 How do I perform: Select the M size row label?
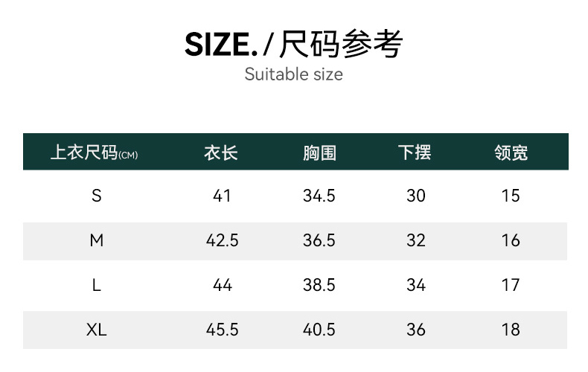point(96,240)
